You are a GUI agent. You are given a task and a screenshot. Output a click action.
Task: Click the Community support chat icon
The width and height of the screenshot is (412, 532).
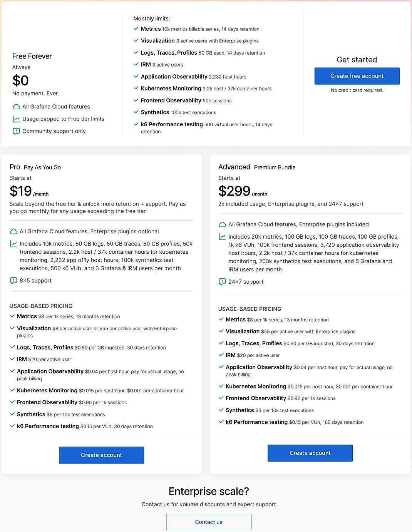coord(16,131)
